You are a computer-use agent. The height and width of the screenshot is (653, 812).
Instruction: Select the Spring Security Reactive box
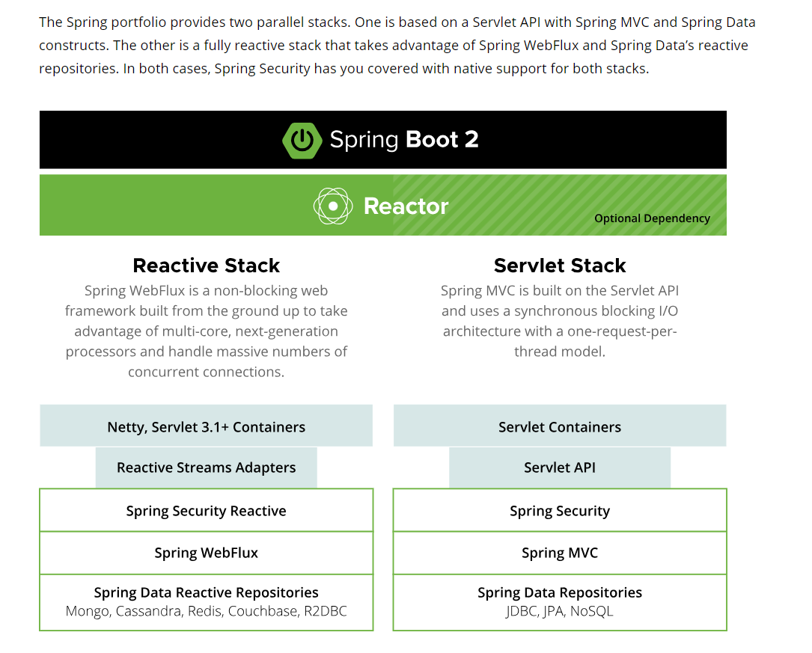(206, 510)
